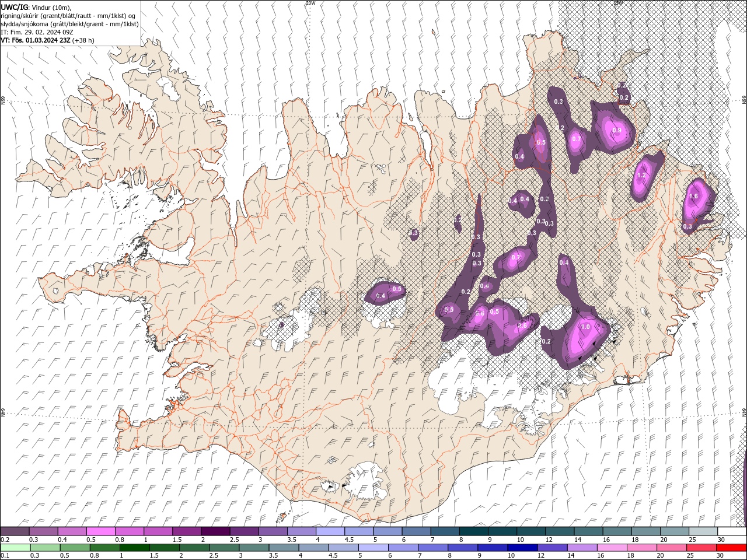Screen dimensions: 747x560
Task: Click the dark purple 0.2 swatch in upper legend row
Action: 15,531
